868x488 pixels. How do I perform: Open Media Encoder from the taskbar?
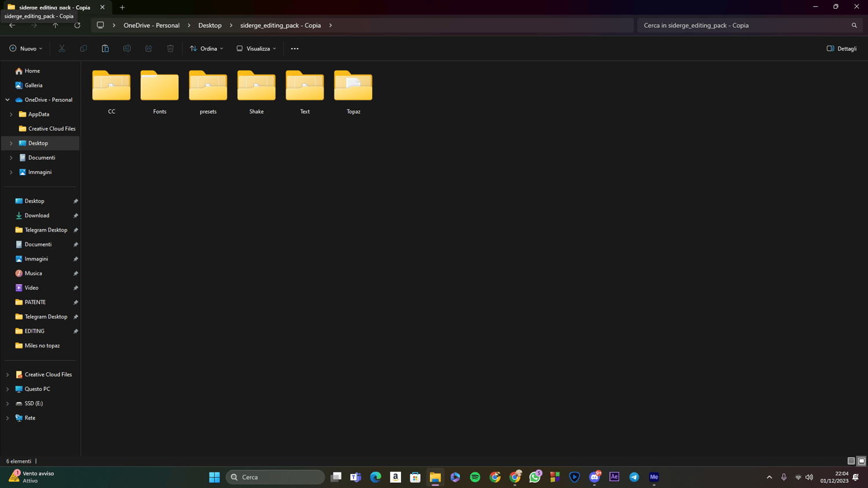tap(654, 477)
